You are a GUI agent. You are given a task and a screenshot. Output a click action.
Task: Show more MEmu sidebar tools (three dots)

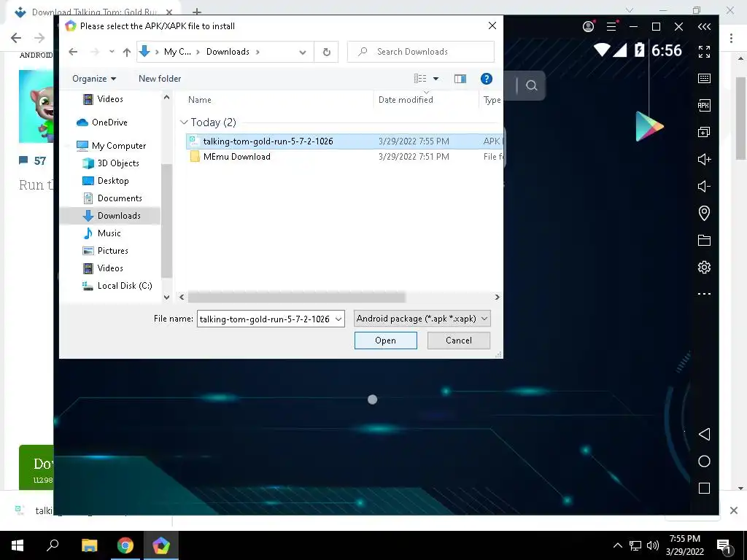pyautogui.click(x=704, y=294)
